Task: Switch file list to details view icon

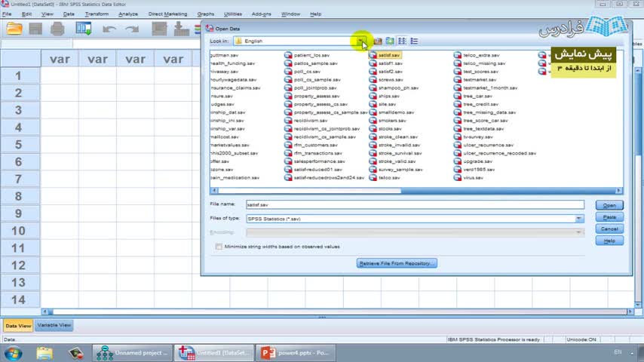Action: [x=414, y=41]
